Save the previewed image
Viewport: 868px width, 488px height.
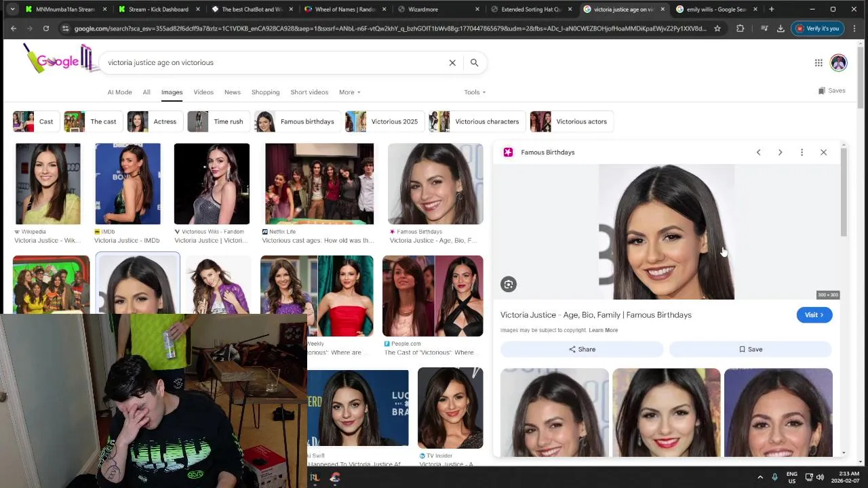click(750, 349)
